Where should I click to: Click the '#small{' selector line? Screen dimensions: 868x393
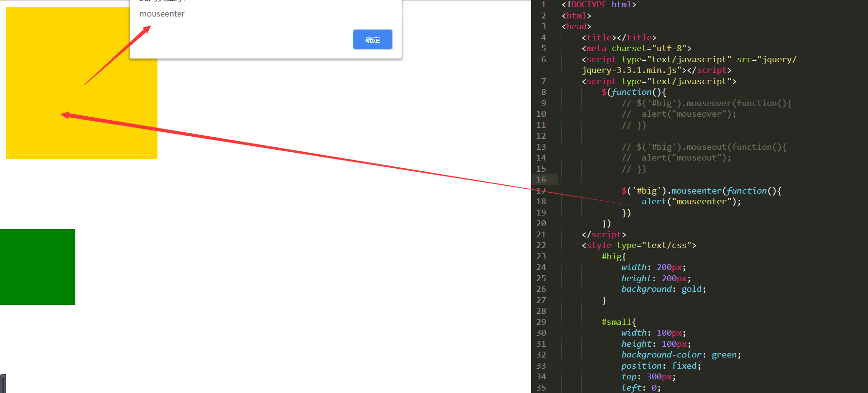point(619,322)
